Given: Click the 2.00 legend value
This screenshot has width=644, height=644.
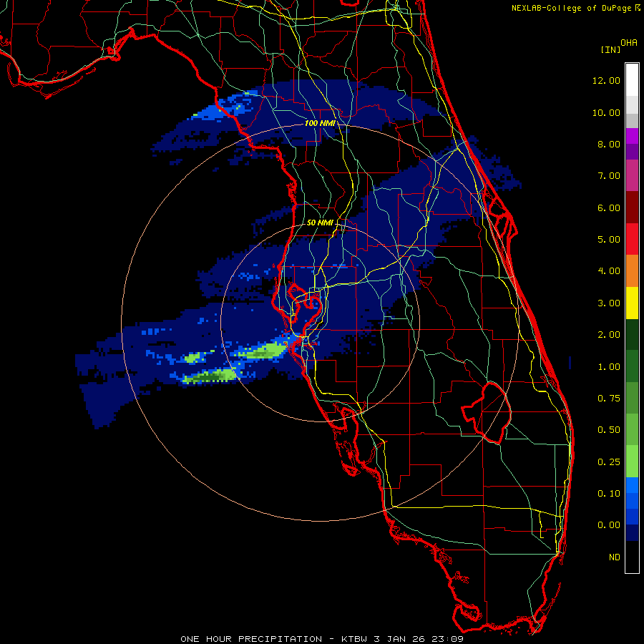Looking at the screenshot, I should click(x=609, y=335).
